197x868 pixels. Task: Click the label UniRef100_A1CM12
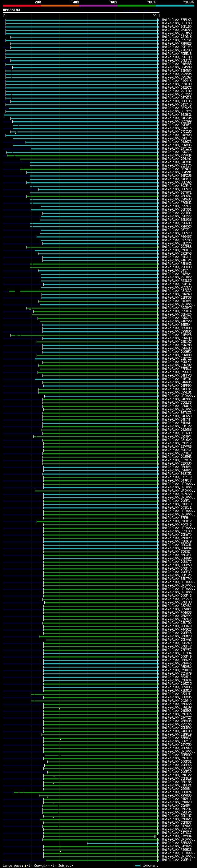tap(177, 521)
